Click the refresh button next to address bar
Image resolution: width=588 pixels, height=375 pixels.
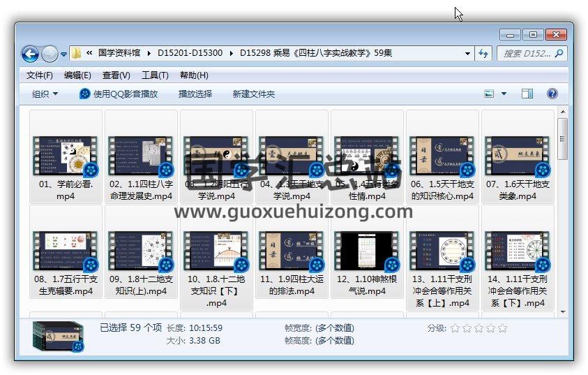pyautogui.click(x=484, y=54)
